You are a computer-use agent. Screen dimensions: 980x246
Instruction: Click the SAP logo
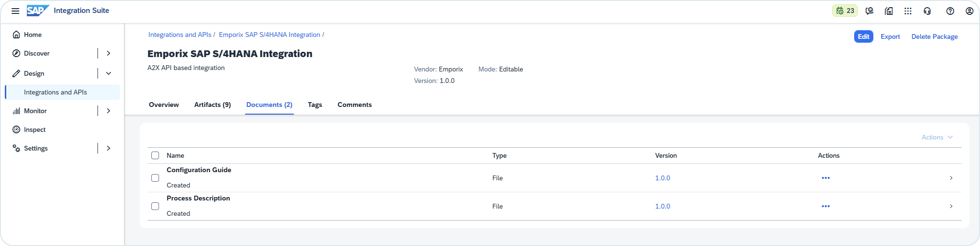pyautogui.click(x=38, y=11)
